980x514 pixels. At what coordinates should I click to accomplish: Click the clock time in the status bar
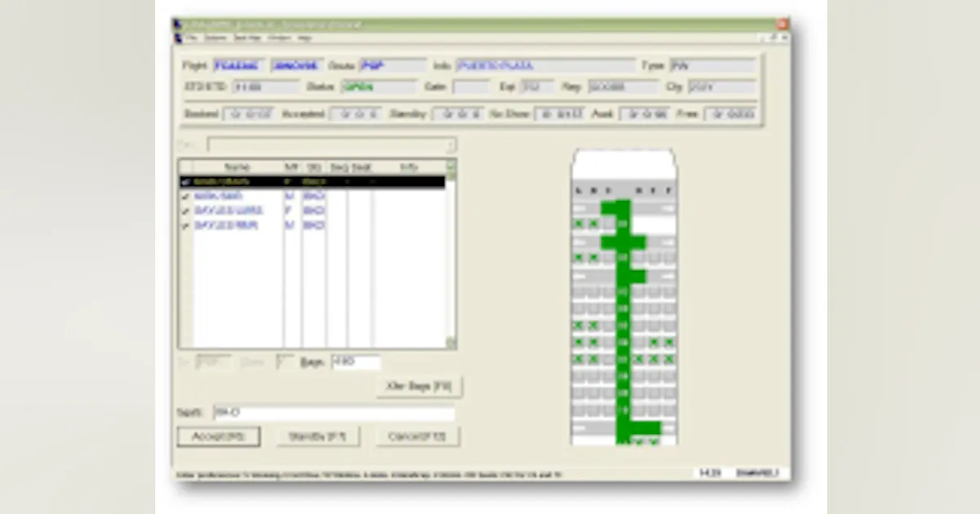[x=710, y=472]
